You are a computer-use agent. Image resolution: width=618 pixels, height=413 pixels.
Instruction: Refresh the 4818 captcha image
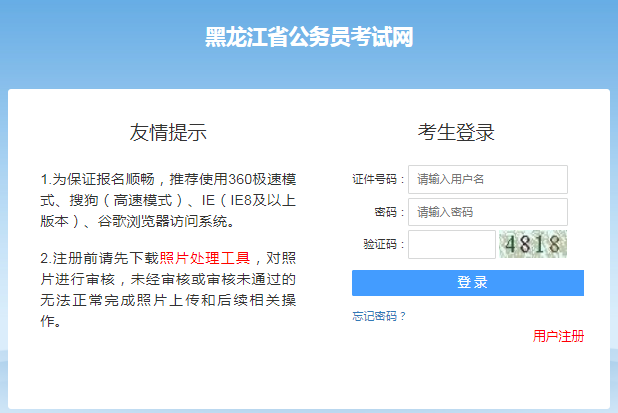coord(533,245)
